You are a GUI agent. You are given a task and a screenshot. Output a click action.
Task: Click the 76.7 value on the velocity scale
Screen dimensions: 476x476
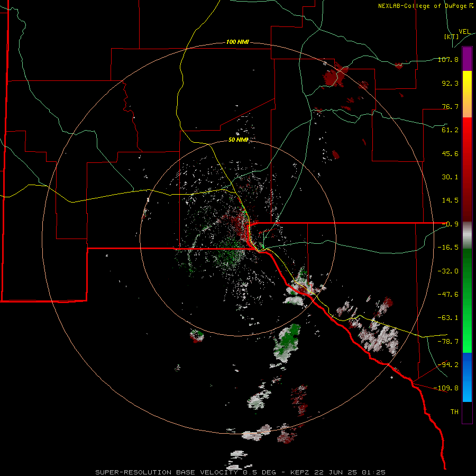[450, 106]
